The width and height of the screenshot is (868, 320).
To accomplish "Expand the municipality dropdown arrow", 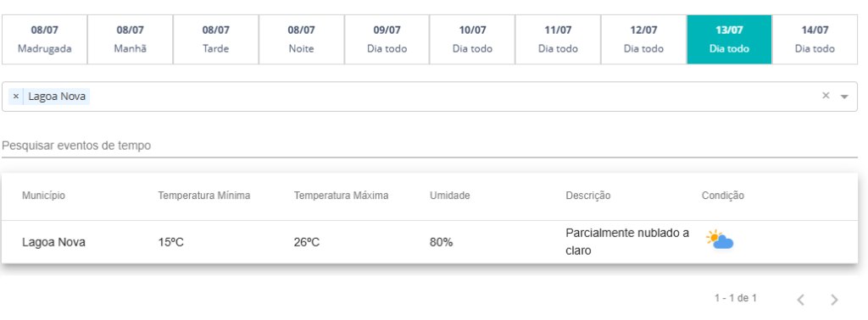I will tap(844, 97).
